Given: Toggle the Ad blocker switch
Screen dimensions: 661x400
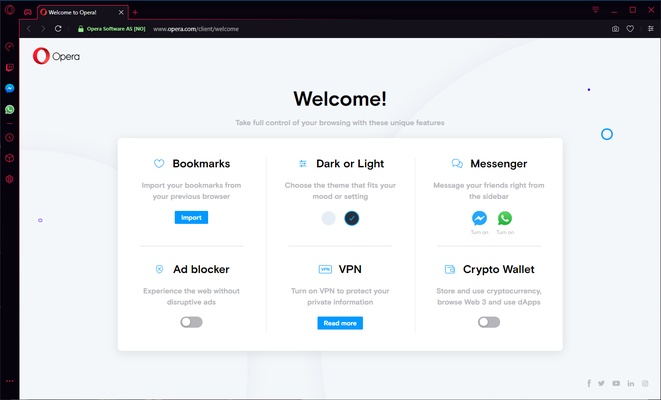Looking at the screenshot, I should click(x=191, y=322).
